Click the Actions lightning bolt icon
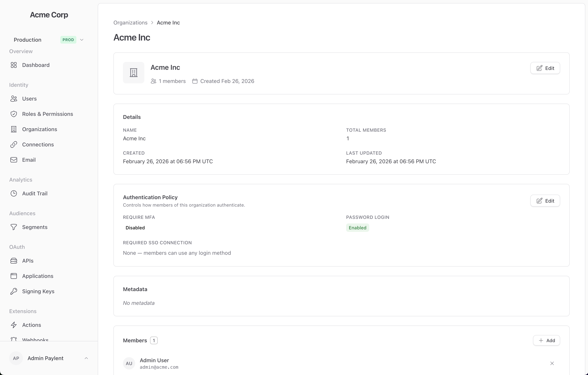 14,325
